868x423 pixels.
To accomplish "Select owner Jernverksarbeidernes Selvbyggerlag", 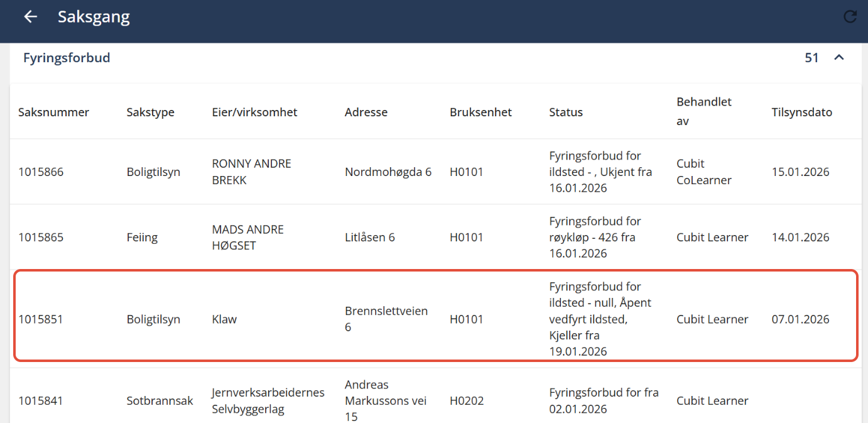I will click(x=268, y=401).
